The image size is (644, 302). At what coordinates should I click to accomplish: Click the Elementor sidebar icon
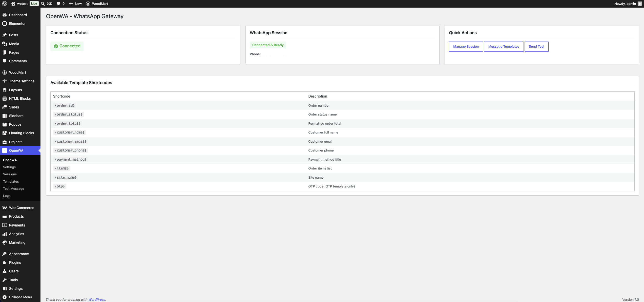[5, 24]
